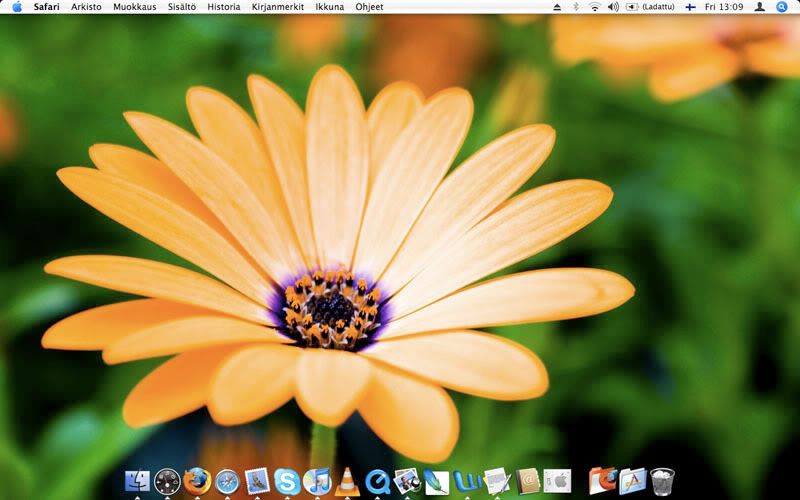Image resolution: width=800 pixels, height=500 pixels.
Task: Click the Bluetooth status icon
Action: pyautogui.click(x=576, y=7)
